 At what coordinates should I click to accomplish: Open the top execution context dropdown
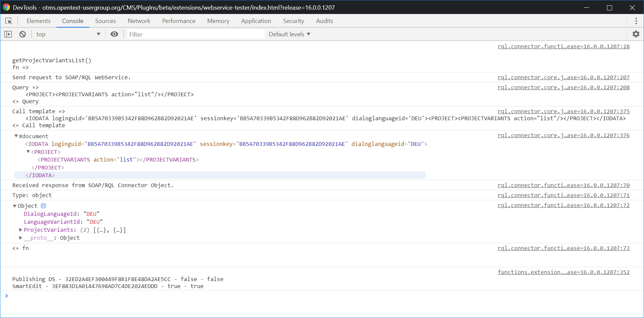[68, 34]
